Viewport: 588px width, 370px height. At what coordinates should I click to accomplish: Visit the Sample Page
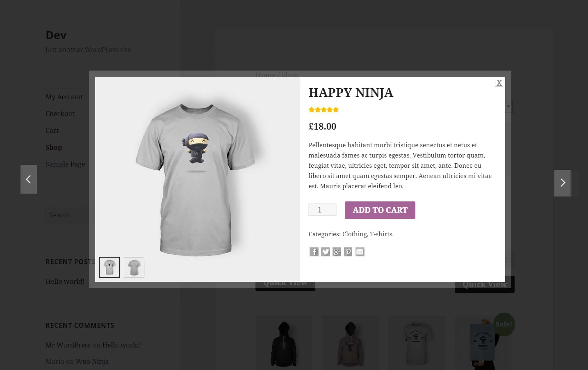(x=65, y=164)
